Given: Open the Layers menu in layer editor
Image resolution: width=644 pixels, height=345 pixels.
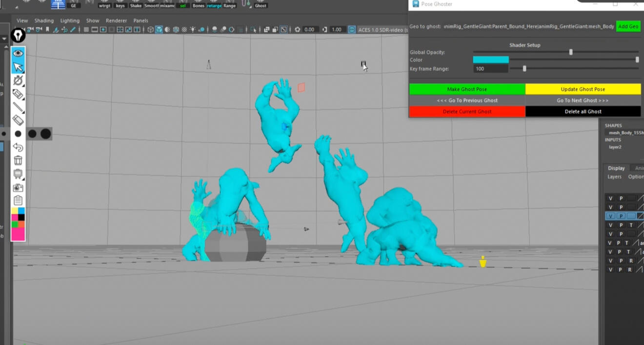Looking at the screenshot, I should (x=614, y=177).
